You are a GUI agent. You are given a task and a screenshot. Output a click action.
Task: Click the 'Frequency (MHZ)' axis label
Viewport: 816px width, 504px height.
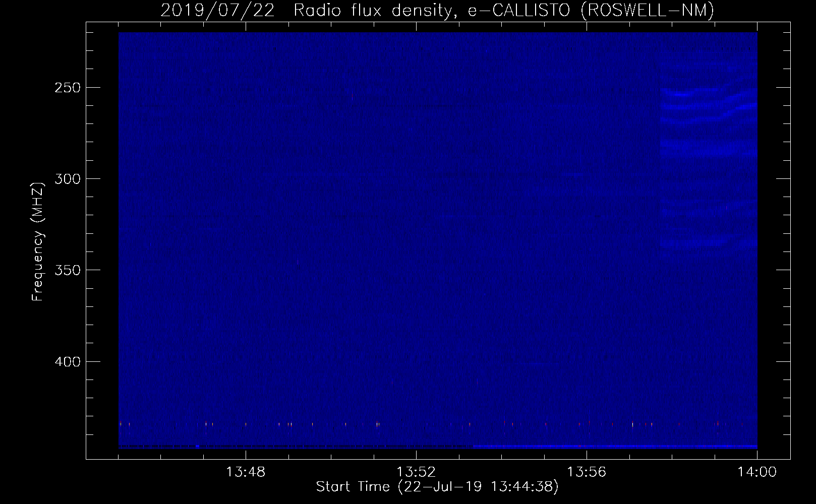coord(38,241)
